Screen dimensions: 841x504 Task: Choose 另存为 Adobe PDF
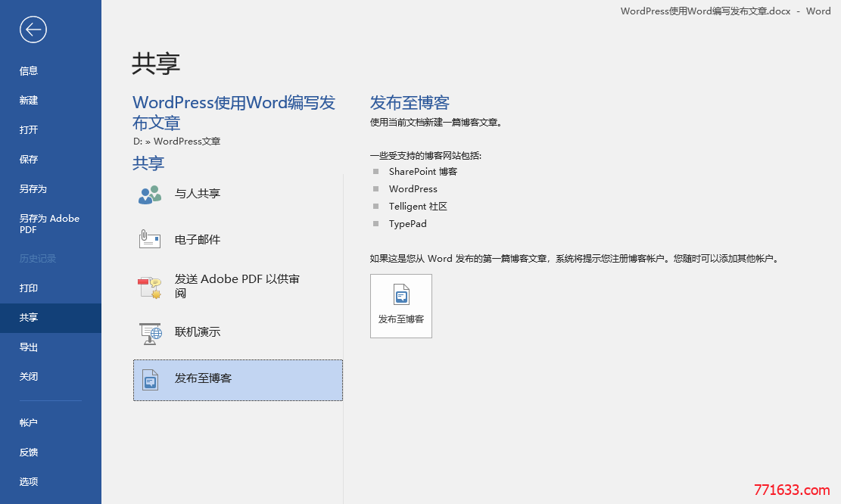point(51,224)
